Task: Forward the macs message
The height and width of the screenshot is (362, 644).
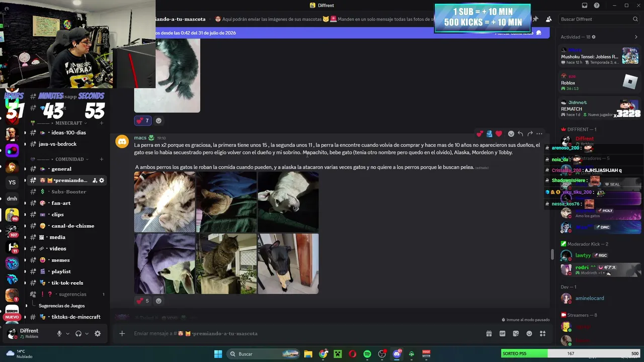Action: 530,134
